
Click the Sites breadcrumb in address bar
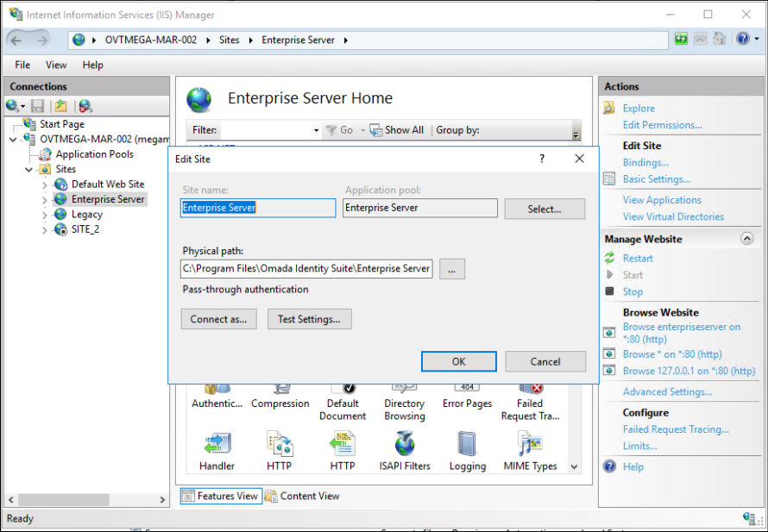[230, 41]
